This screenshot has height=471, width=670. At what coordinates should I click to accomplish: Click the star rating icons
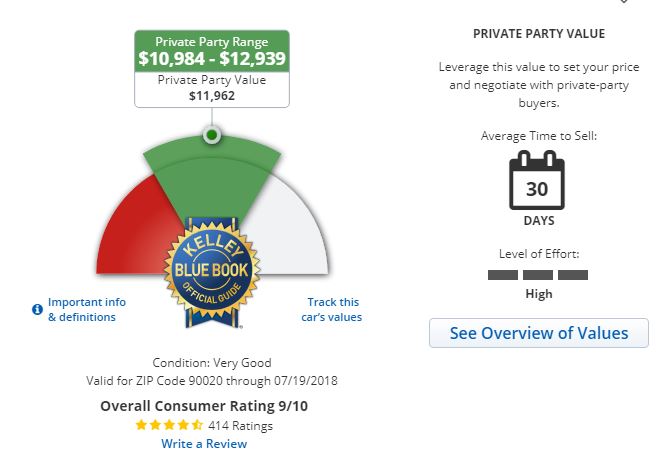click(169, 425)
